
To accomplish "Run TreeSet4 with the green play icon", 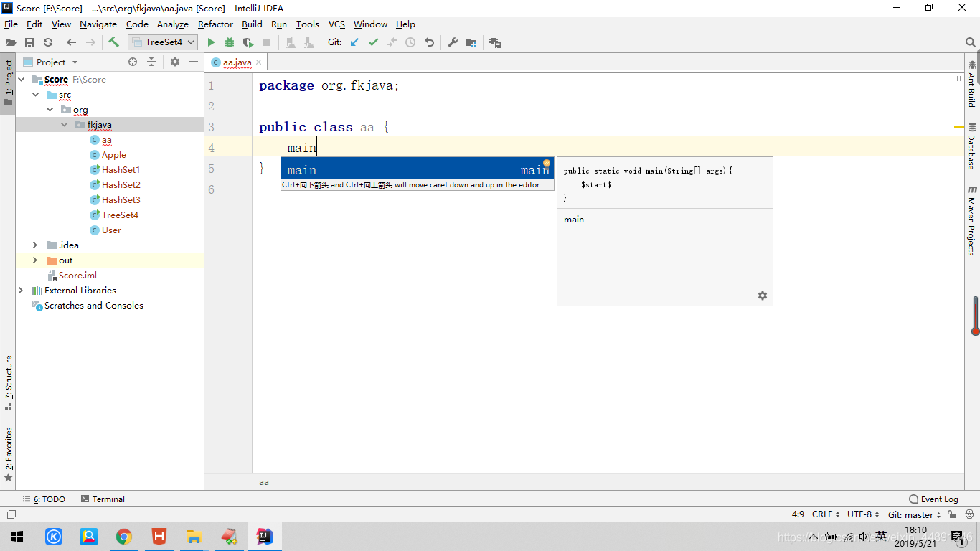I will tap(211, 42).
